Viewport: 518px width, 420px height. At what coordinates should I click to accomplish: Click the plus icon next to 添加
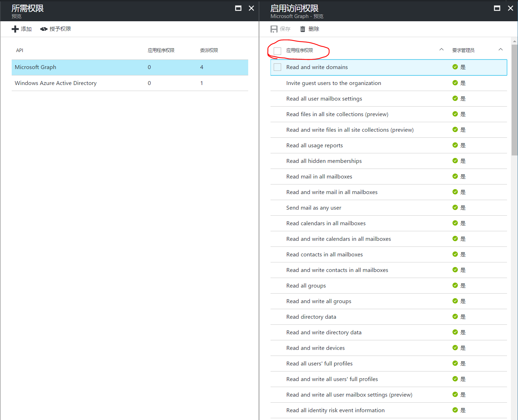click(15, 29)
